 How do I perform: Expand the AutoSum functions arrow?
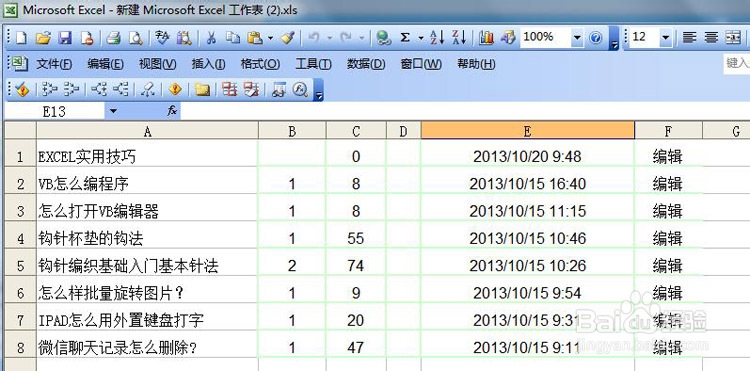[421, 38]
